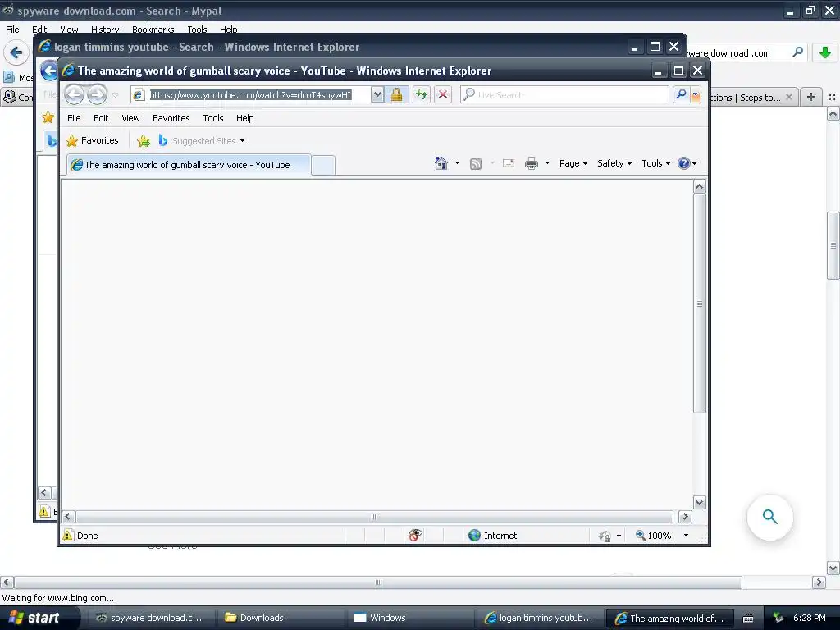This screenshot has width=840, height=630.
Task: Click the Print icon
Action: coord(531,163)
